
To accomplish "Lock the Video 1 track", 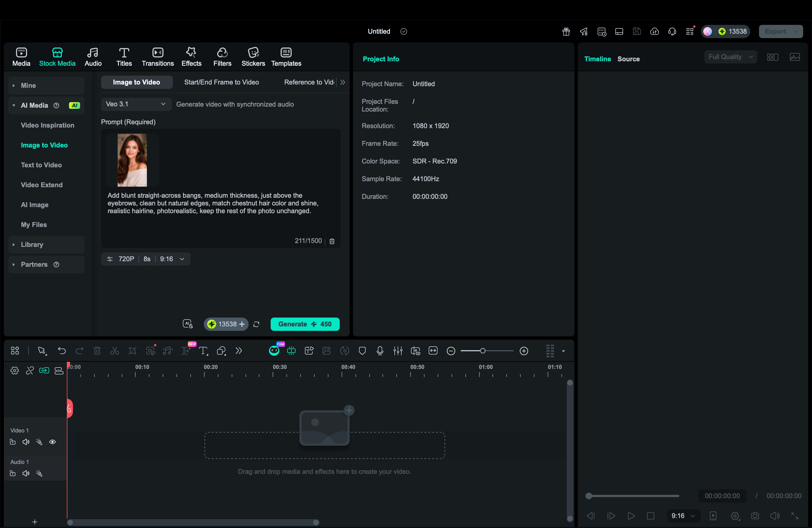I will point(12,442).
